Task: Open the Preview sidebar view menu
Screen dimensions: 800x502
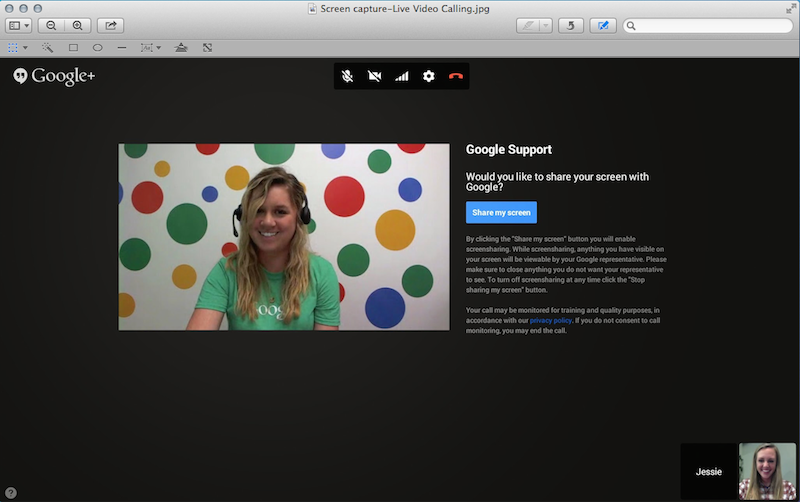Action: point(19,26)
